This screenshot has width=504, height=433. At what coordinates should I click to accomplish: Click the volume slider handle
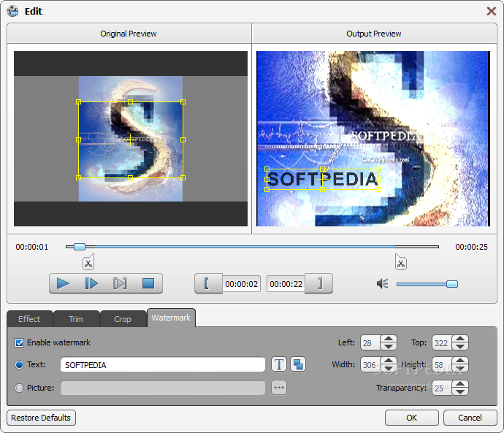pyautogui.click(x=452, y=284)
